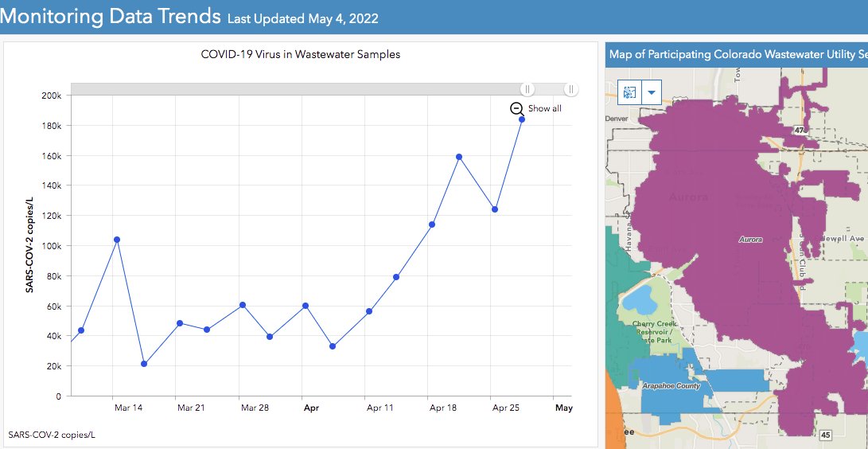Click the route 45 highway shield on map
The width and height of the screenshot is (868, 449).
826,435
